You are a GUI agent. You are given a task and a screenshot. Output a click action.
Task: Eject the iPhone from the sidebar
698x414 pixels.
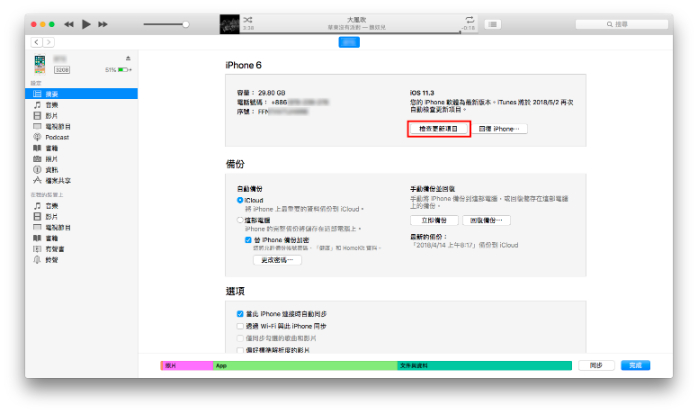(x=128, y=59)
